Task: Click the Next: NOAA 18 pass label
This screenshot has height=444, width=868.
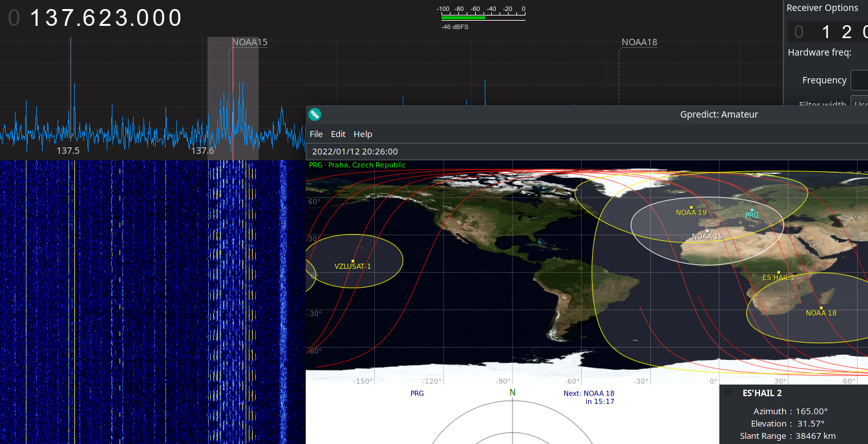Action: [588, 397]
